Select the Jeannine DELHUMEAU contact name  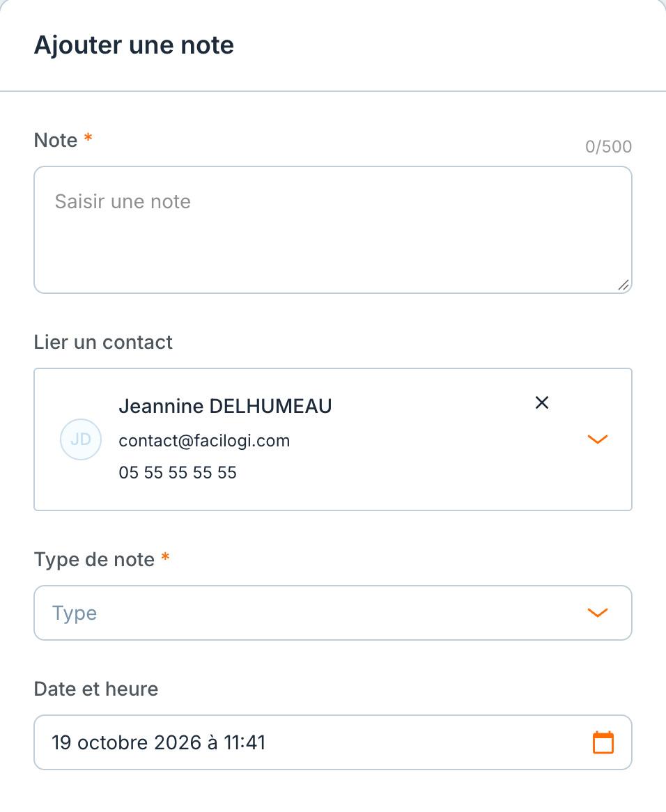225,406
